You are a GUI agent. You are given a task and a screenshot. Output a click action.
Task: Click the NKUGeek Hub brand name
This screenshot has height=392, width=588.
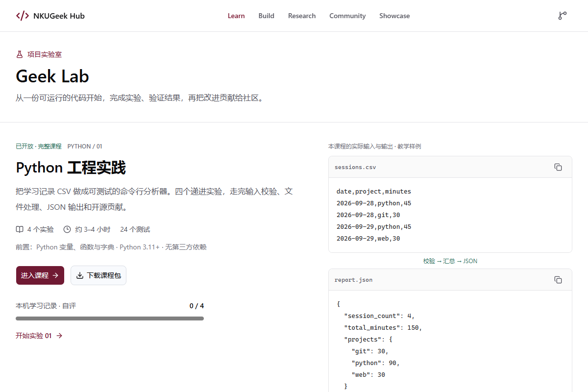coord(59,16)
